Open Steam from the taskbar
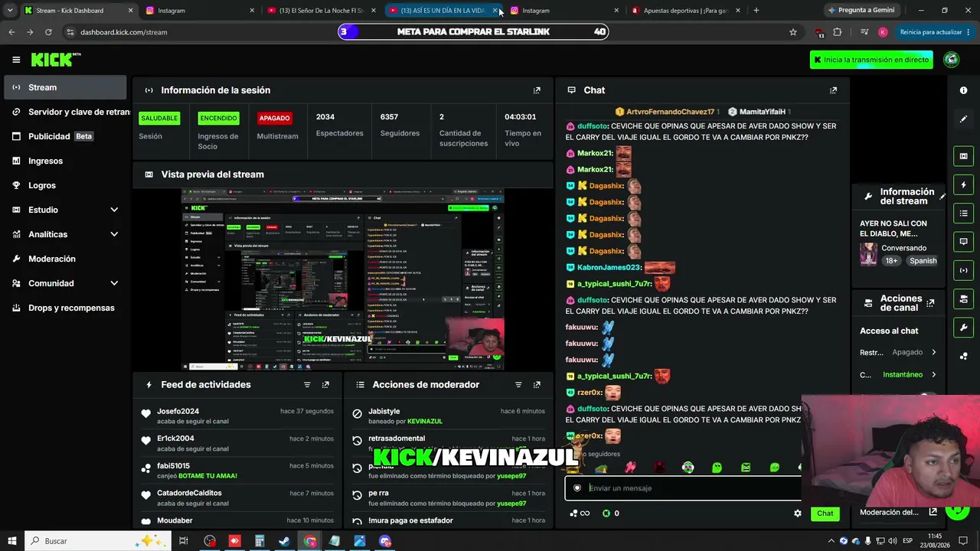The width and height of the screenshot is (980, 551). pyautogui.click(x=284, y=541)
